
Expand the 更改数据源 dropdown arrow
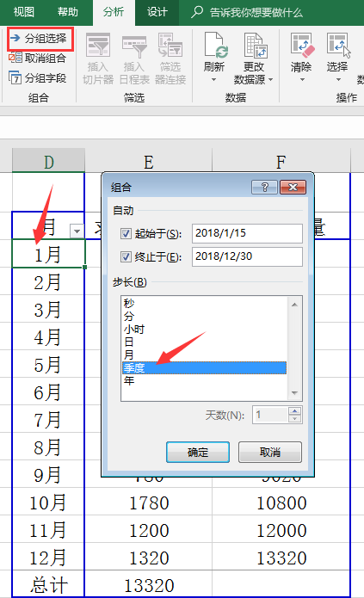pos(271,80)
